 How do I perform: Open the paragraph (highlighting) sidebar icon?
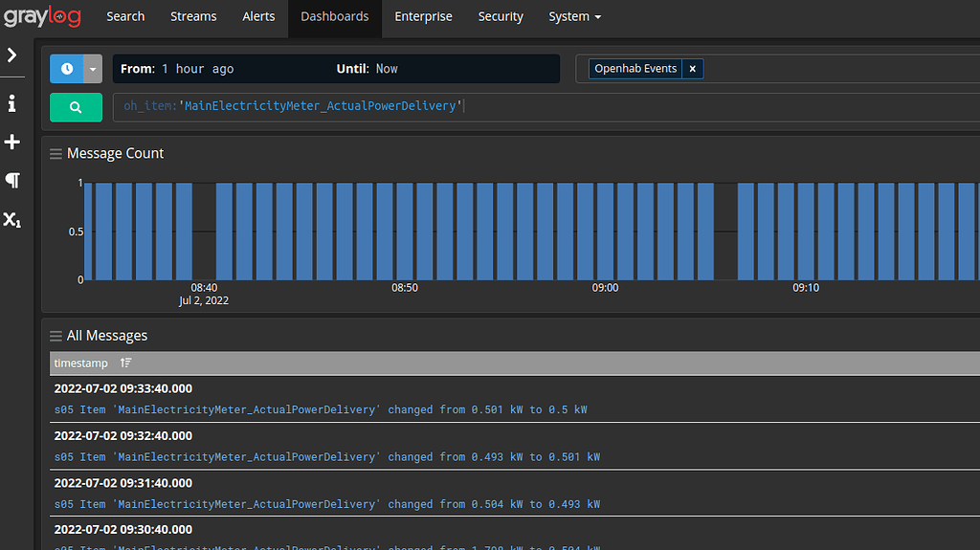(x=11, y=181)
